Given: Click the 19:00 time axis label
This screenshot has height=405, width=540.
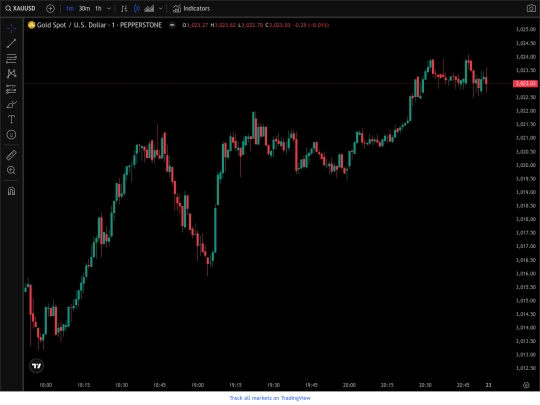Looking at the screenshot, I should pos(197,385).
